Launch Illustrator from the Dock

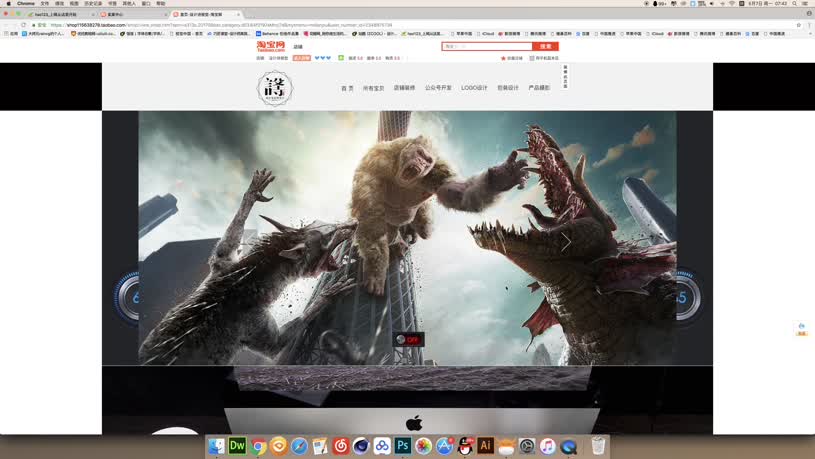(485, 446)
